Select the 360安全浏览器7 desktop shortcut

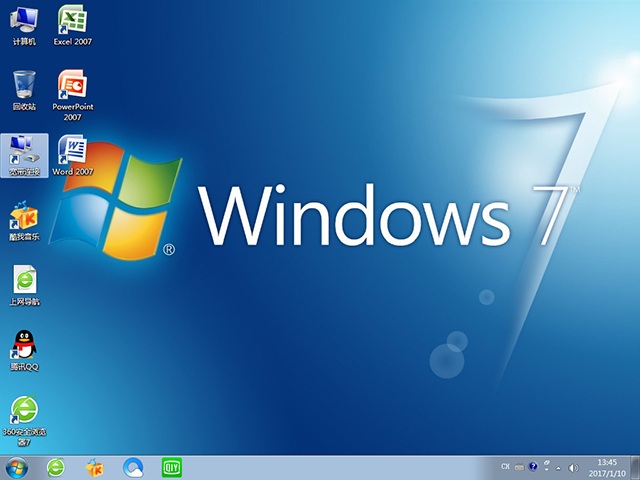[x=24, y=421]
